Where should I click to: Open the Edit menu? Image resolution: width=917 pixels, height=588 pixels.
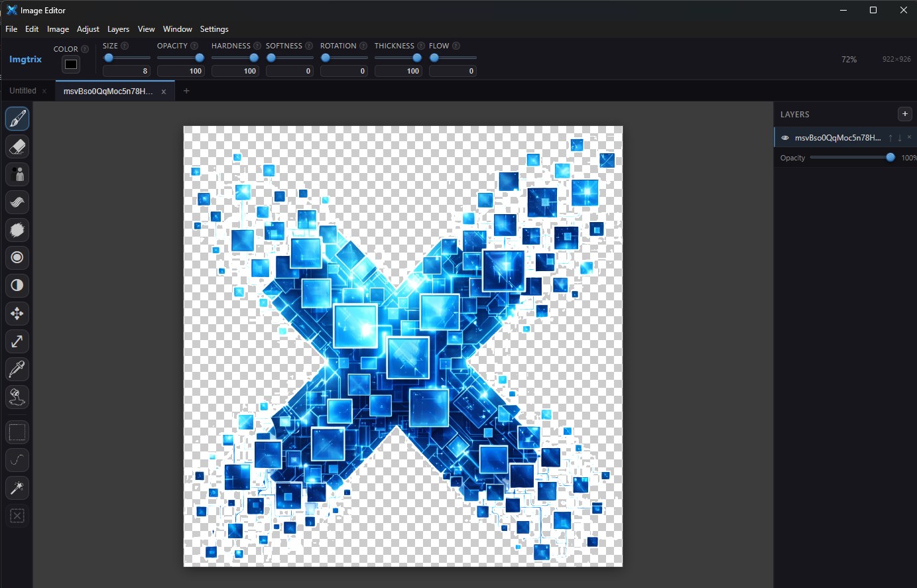coord(32,29)
